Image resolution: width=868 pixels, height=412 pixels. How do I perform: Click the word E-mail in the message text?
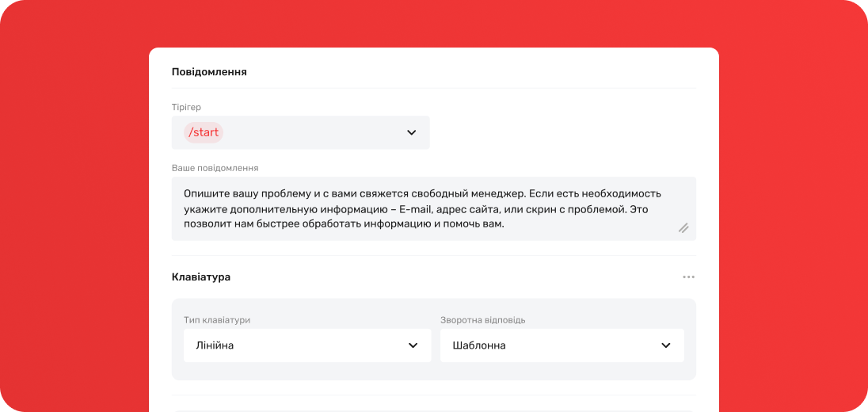(x=416, y=208)
